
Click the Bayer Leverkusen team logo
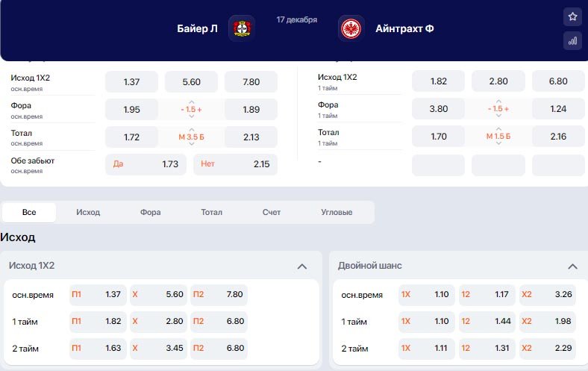242,28
